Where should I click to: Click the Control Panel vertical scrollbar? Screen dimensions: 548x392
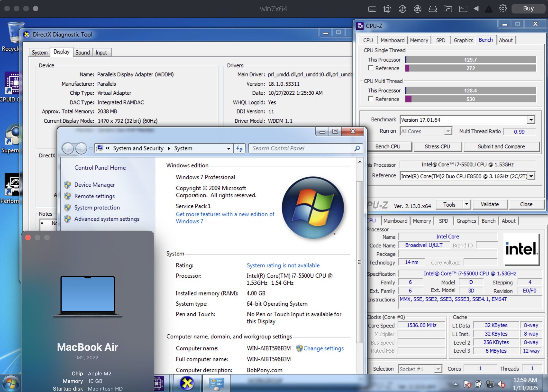coord(360,262)
